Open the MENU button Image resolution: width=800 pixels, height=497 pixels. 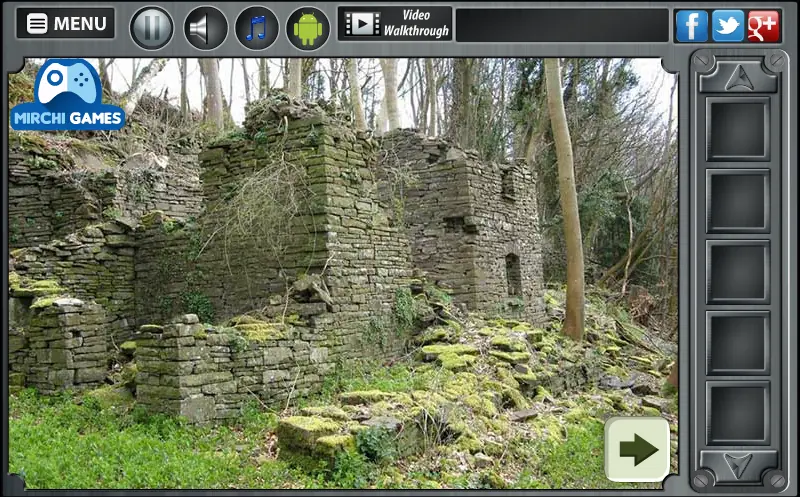(x=65, y=23)
